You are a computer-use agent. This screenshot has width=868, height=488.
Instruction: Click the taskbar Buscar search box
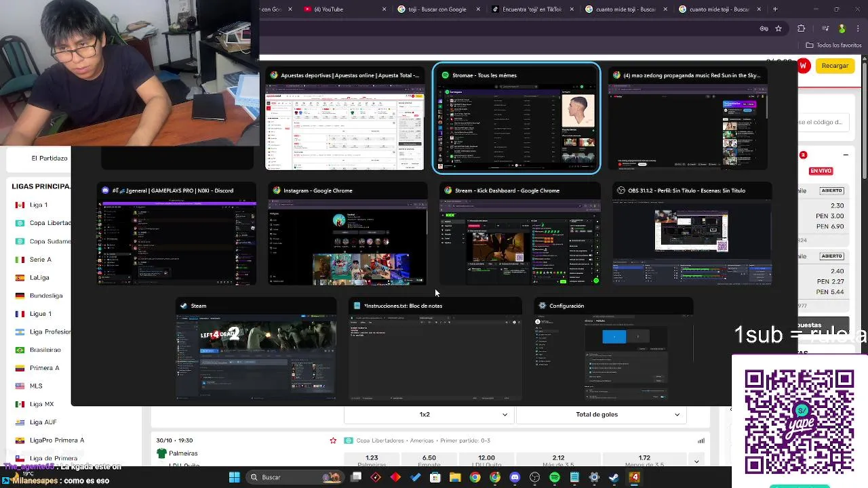tap(295, 477)
